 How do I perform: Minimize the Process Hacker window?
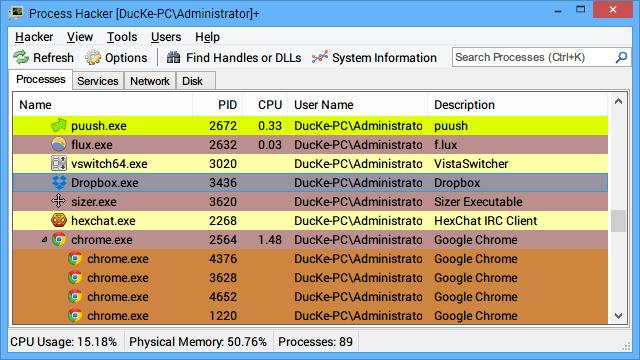coord(558,10)
